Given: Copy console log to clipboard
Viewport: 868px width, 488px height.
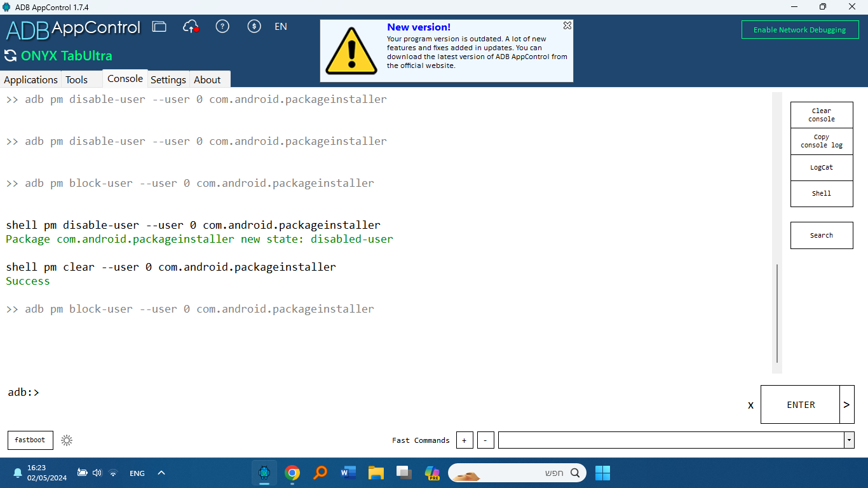Looking at the screenshot, I should click(x=822, y=141).
